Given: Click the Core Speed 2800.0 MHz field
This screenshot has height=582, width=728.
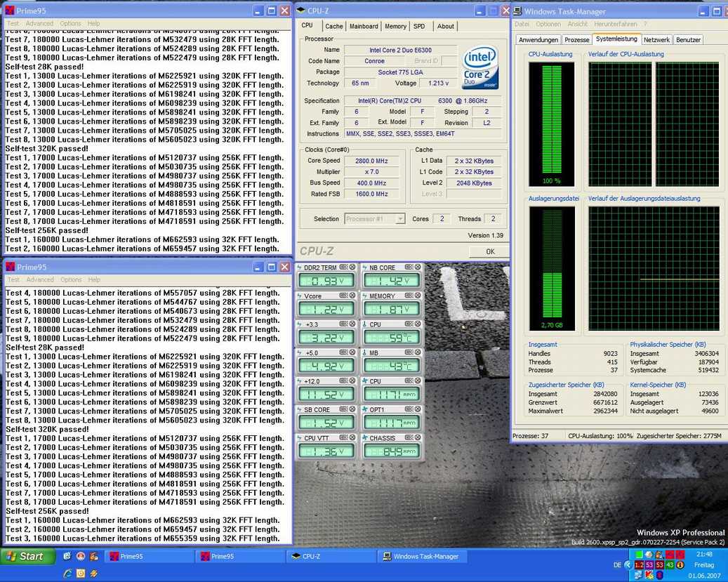Looking at the screenshot, I should click(371, 161).
